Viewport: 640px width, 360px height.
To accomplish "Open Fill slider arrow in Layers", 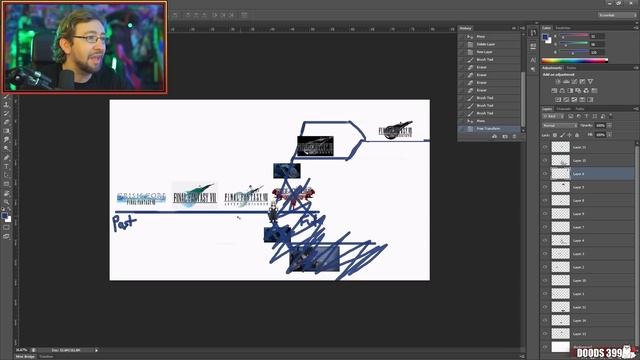I will click(x=609, y=135).
